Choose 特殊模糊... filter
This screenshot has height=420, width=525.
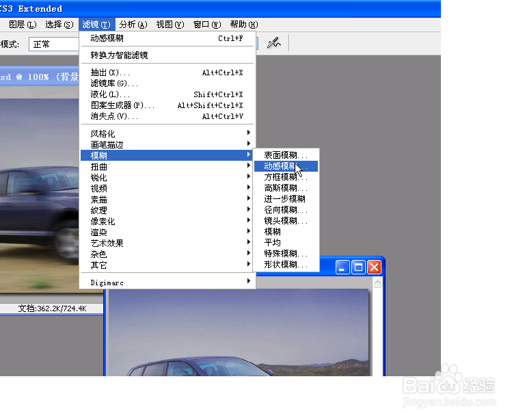(x=286, y=254)
